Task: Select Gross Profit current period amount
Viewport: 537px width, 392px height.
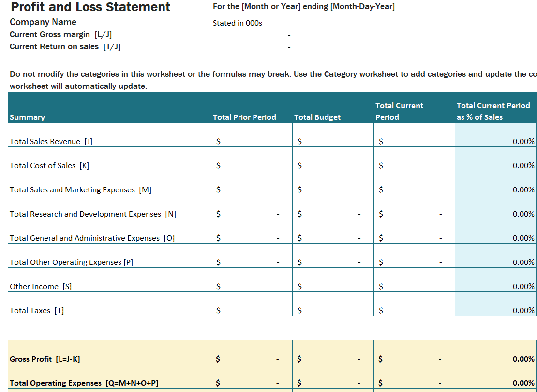Action: 415,352
